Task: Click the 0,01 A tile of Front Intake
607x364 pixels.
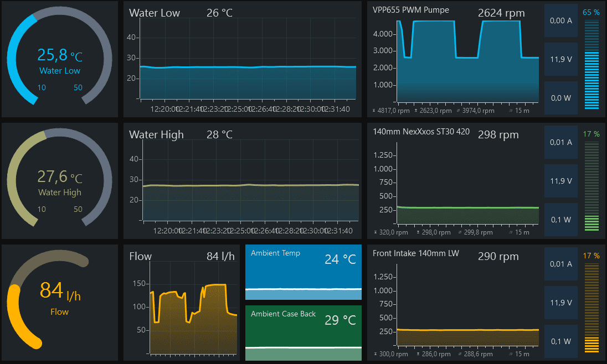Action: click(561, 264)
